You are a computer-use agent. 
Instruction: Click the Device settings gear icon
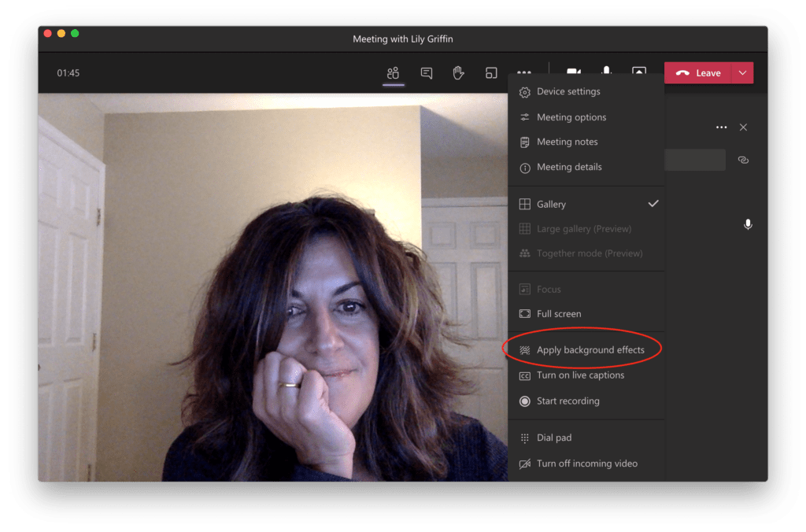pos(524,93)
